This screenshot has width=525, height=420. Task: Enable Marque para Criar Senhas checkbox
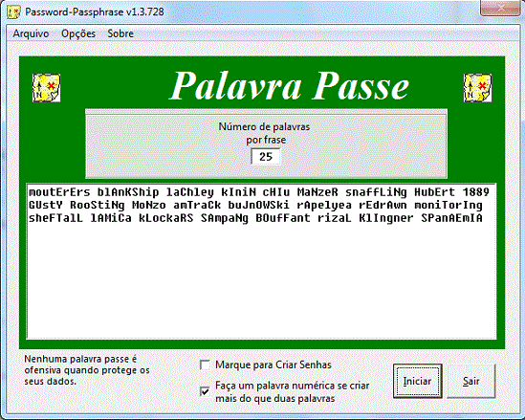click(205, 365)
